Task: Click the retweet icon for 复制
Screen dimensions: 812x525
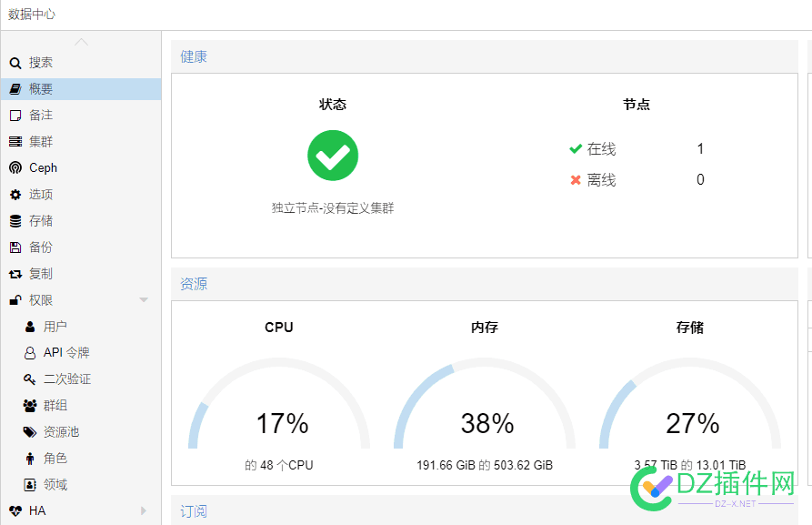Action: 15,274
